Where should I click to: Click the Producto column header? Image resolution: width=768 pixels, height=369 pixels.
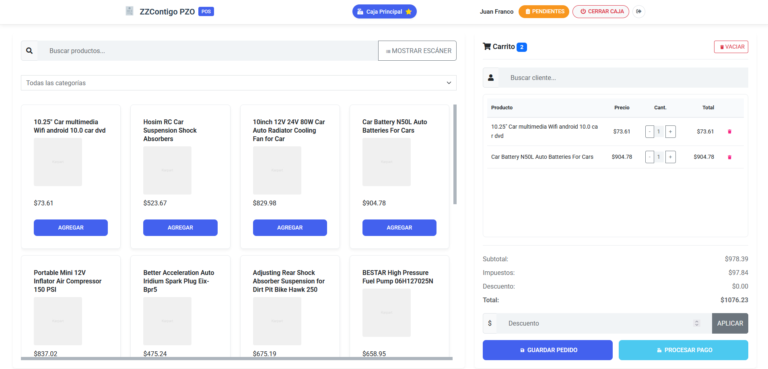(x=502, y=107)
